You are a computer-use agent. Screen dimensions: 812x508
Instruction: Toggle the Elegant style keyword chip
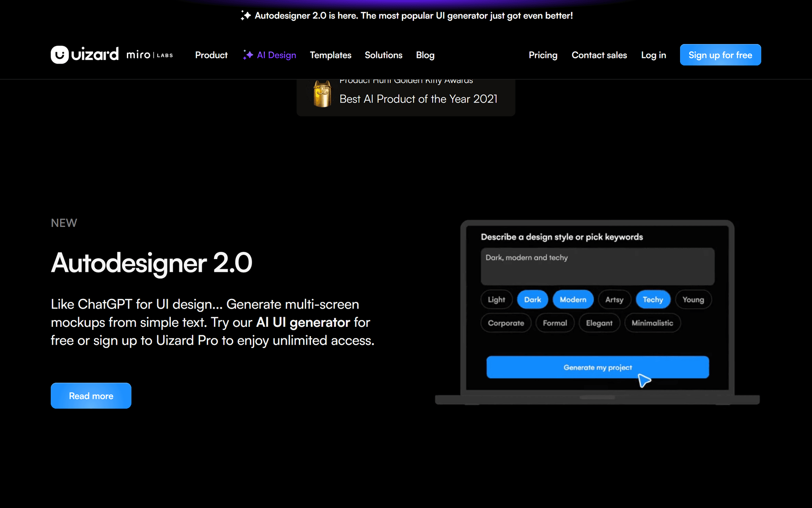pyautogui.click(x=599, y=323)
